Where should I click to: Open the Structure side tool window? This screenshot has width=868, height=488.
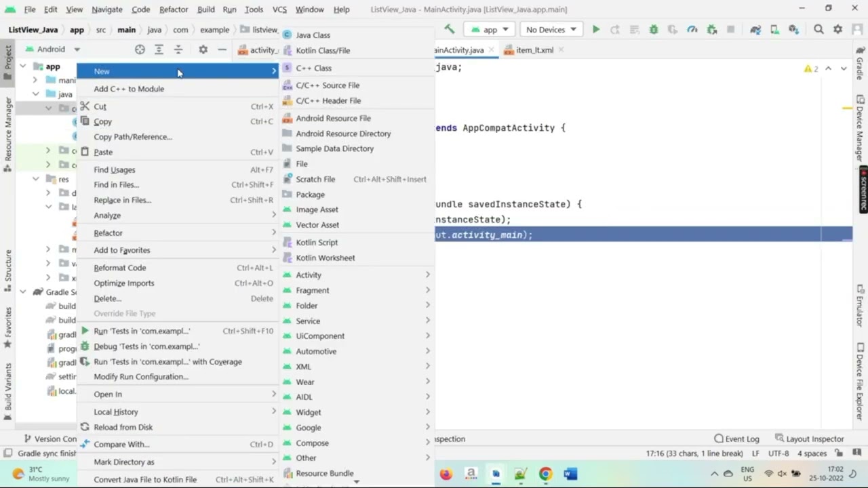click(8, 270)
